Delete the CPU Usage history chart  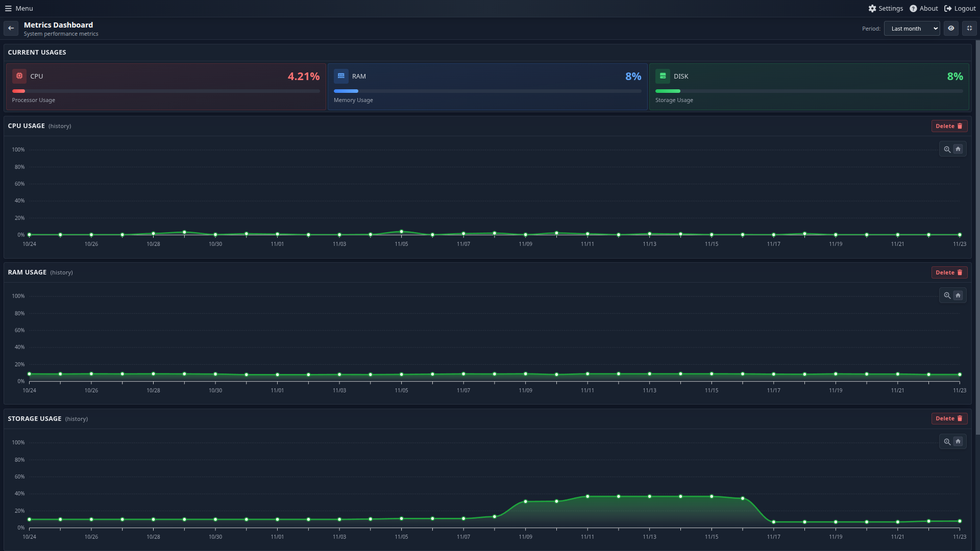[x=949, y=126]
